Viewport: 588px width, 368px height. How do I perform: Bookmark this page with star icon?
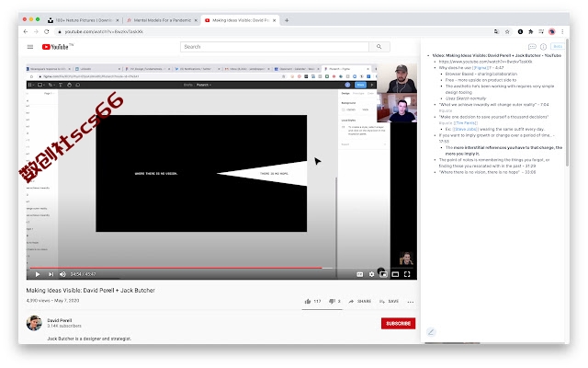[x=507, y=32]
